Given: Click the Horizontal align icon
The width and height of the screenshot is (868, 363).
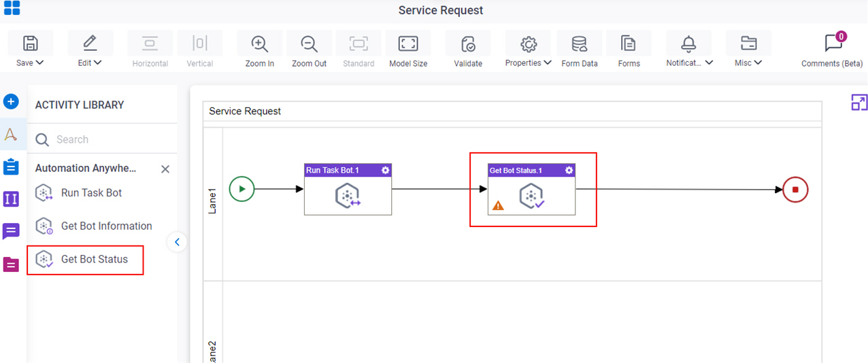Looking at the screenshot, I should pos(150,44).
